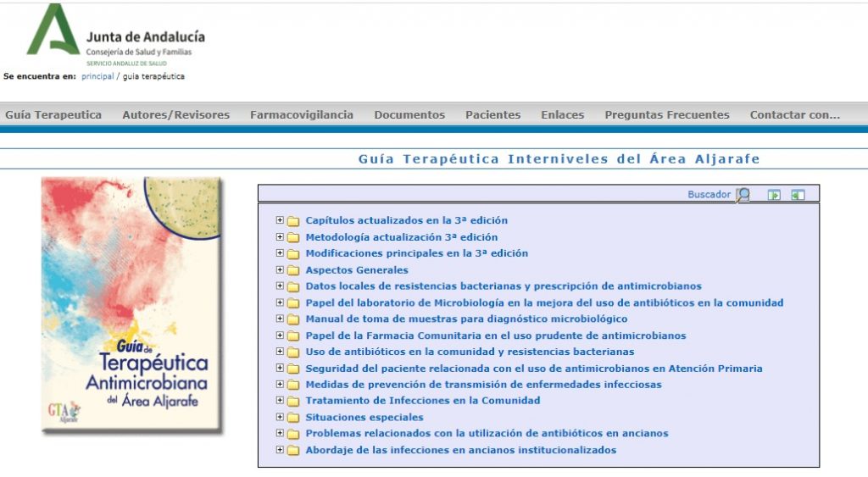The image size is (868, 477).
Task: Expand Papel del laboratorio de Microbiología node
Action: point(280,302)
